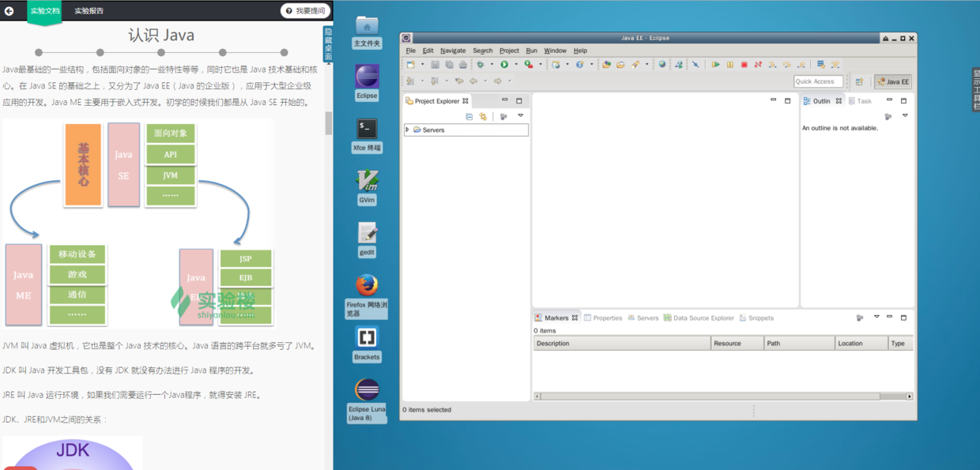Expand the Servers tree node
This screenshot has height=470, width=980.
(407, 130)
